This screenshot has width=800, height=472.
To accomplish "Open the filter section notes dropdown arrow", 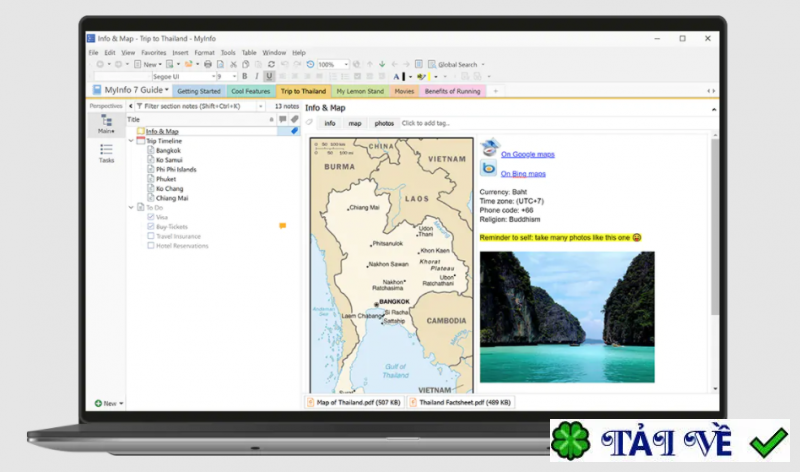I will pyautogui.click(x=261, y=106).
